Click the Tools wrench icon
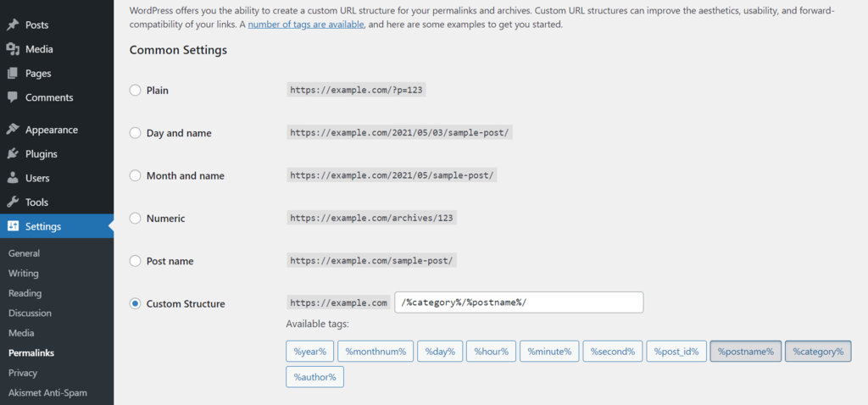Screen dimensions: 868x405 14,202
